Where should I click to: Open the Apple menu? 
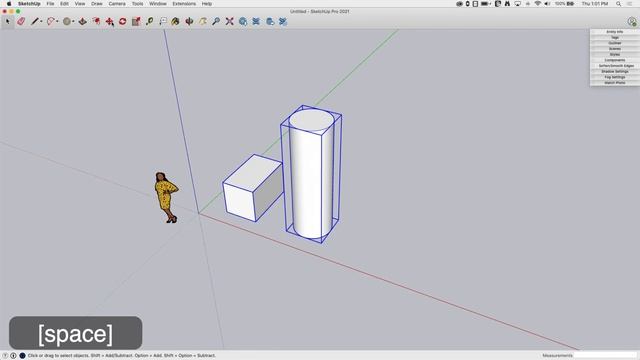point(9,4)
